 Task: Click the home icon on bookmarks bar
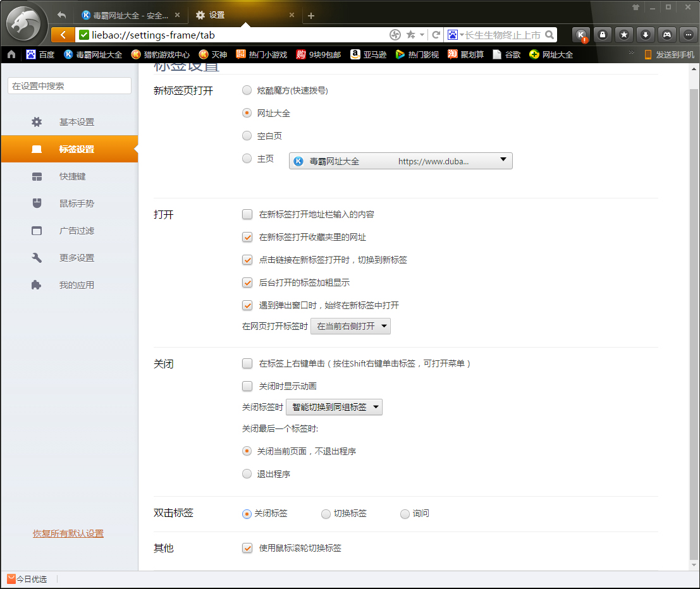(x=10, y=55)
